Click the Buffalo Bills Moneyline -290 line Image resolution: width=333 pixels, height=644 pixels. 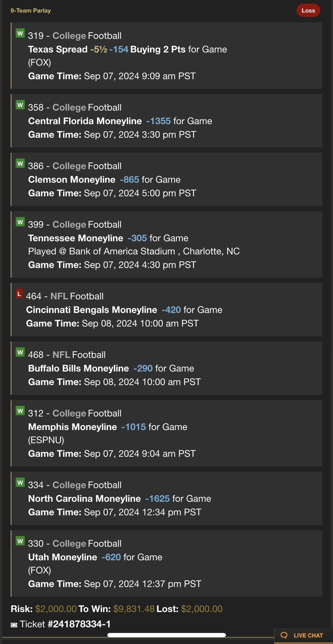[111, 368]
